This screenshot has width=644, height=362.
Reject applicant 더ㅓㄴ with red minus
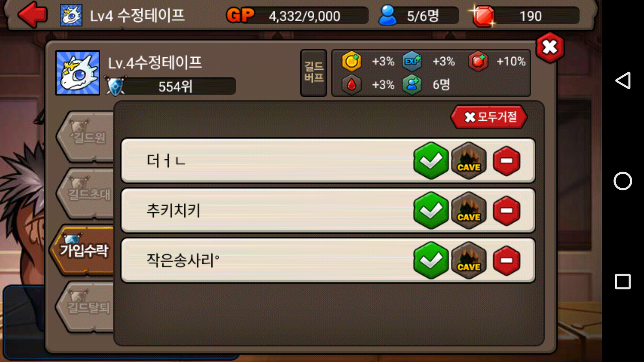506,161
